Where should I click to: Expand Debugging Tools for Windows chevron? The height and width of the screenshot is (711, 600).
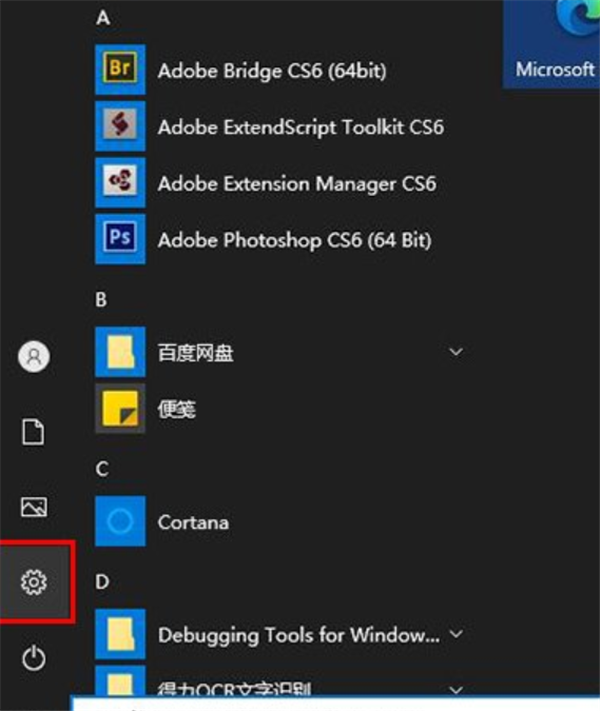(x=456, y=634)
